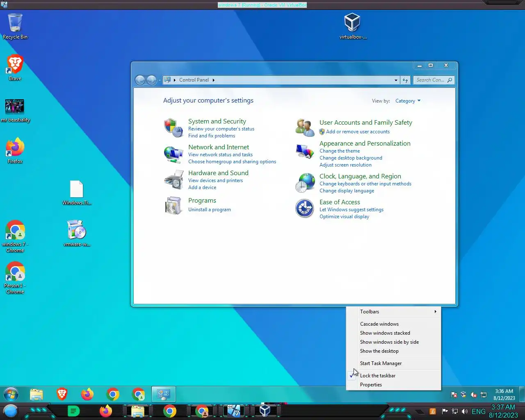Image resolution: width=525 pixels, height=420 pixels.
Task: Open the Hardware and Sound printer icon
Action: click(x=173, y=179)
